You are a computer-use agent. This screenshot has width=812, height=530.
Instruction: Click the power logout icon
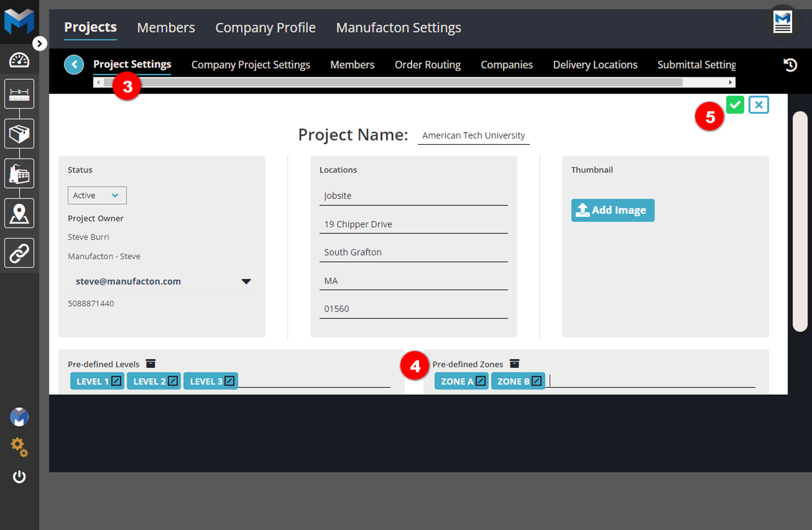[19, 477]
